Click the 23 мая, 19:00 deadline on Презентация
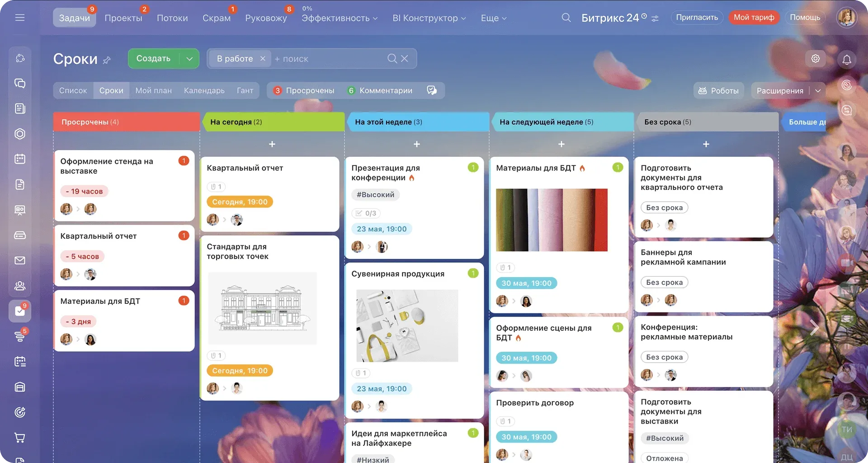868x463 pixels. click(x=382, y=229)
